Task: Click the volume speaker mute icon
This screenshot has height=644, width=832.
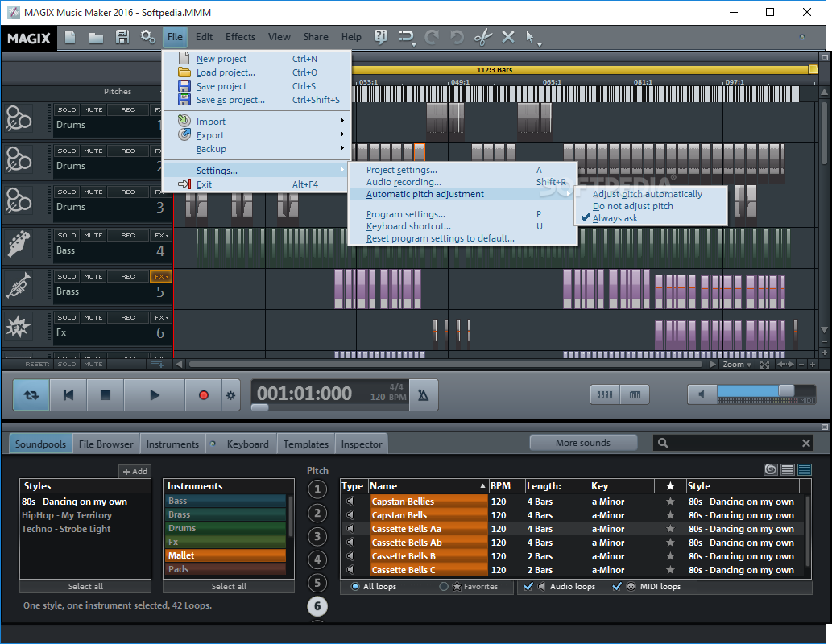Action: coord(702,394)
